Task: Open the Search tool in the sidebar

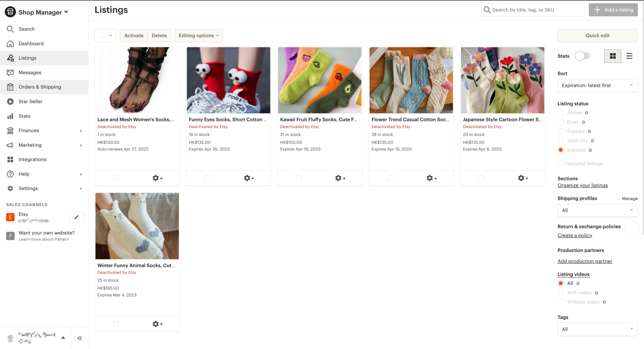Action: pos(26,29)
